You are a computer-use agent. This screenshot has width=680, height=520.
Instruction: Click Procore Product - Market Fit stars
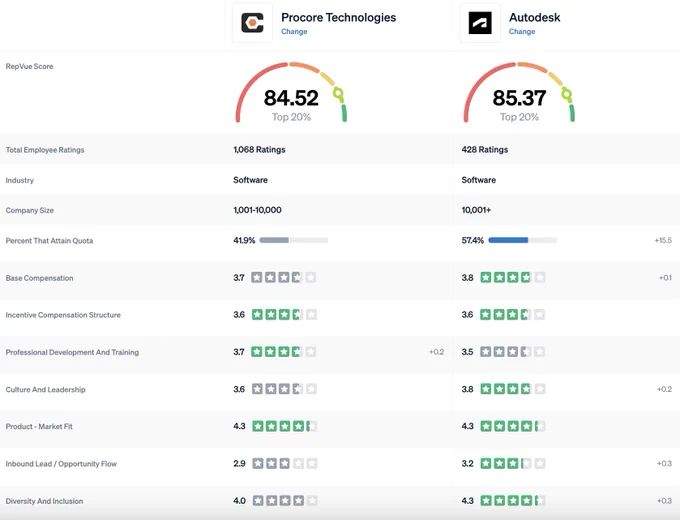284,426
